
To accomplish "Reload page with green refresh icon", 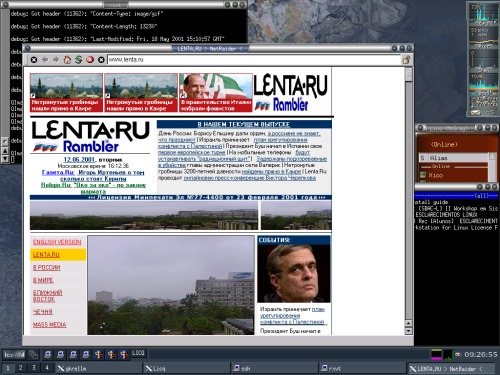I will pos(79,60).
